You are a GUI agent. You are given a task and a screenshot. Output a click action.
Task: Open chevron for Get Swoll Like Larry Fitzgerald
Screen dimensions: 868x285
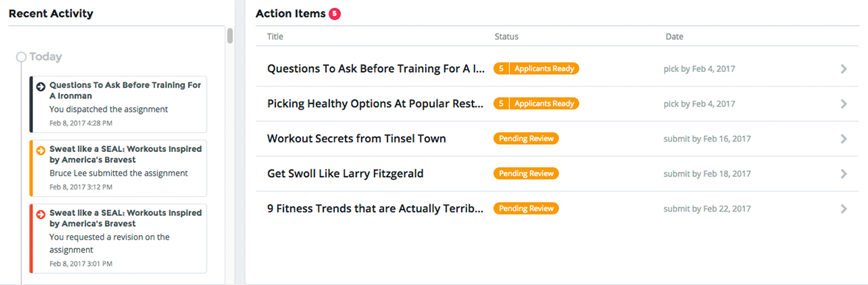click(844, 174)
